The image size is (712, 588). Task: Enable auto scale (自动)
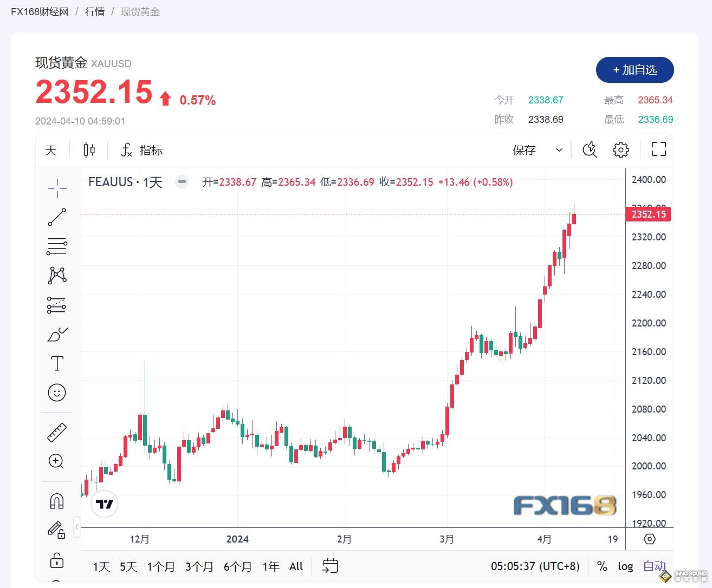click(x=654, y=566)
